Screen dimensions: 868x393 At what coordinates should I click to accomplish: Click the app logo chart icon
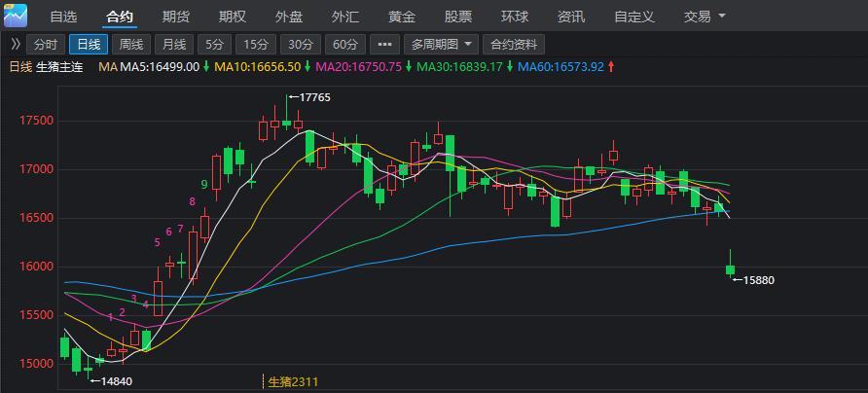point(15,16)
